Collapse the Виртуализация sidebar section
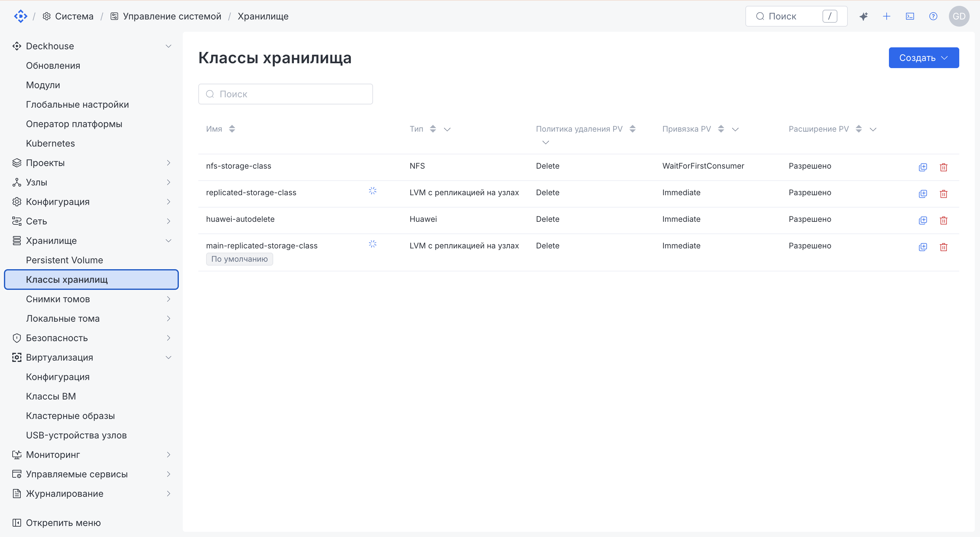 point(169,357)
